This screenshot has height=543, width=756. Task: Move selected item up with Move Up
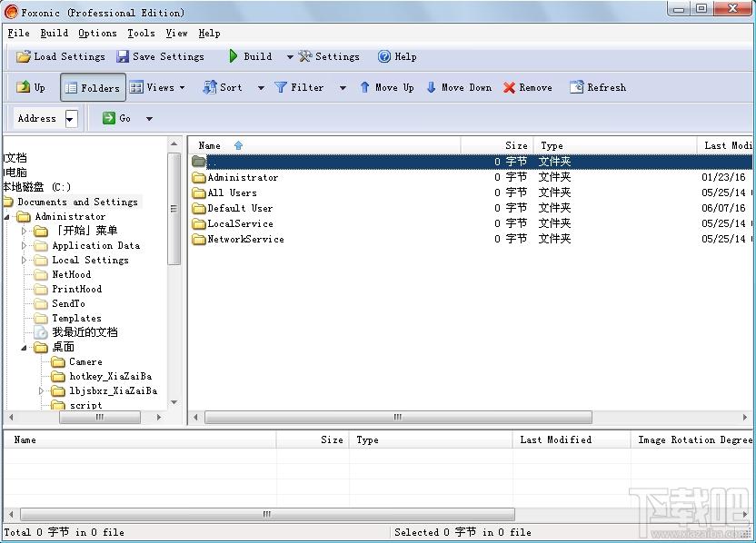click(x=387, y=87)
